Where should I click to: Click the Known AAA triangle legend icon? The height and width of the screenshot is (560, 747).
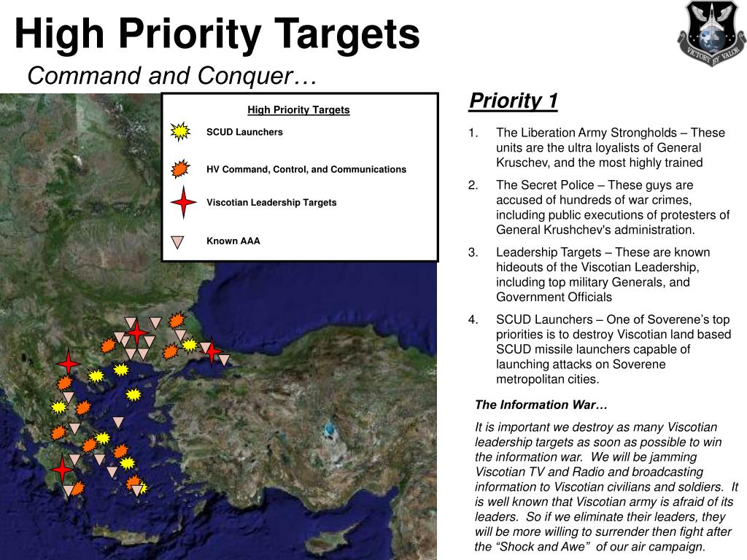click(178, 242)
